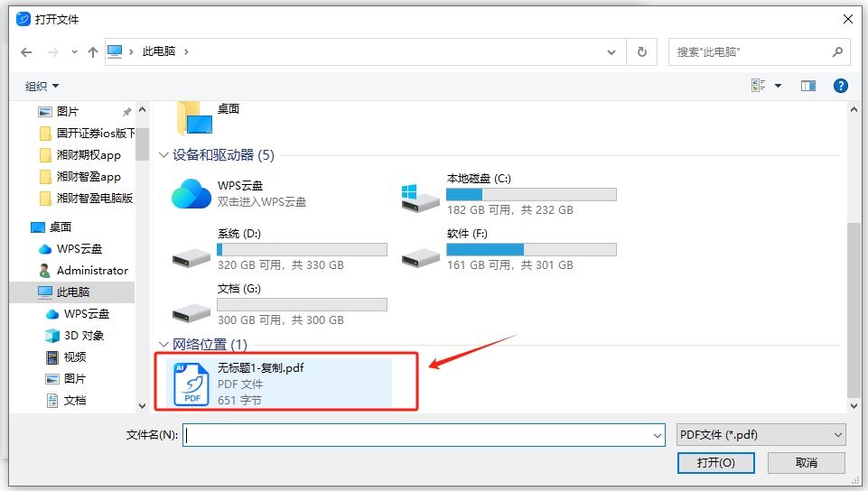Click sidebar scrollbar down arrow
Screen dimensions: 868x491
pos(143,406)
